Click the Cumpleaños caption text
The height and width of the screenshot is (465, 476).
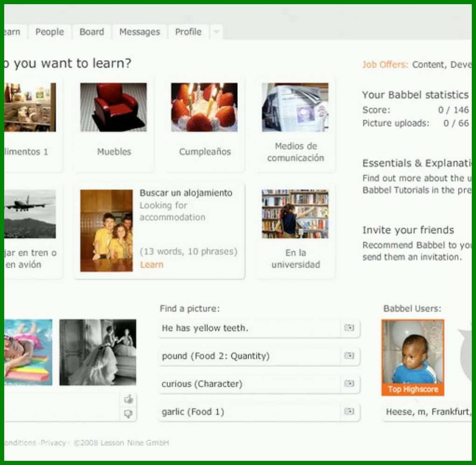click(205, 152)
